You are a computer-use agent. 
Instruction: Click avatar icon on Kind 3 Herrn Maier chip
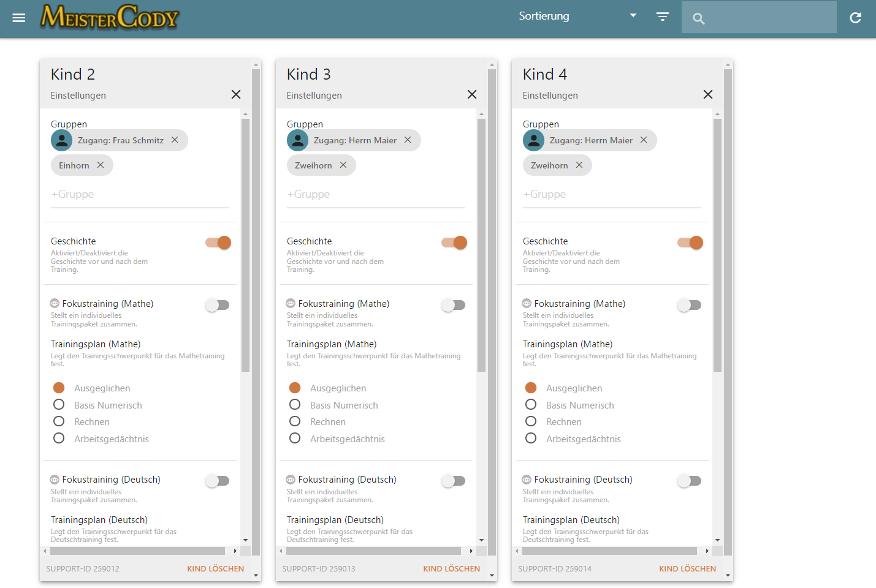click(x=297, y=140)
